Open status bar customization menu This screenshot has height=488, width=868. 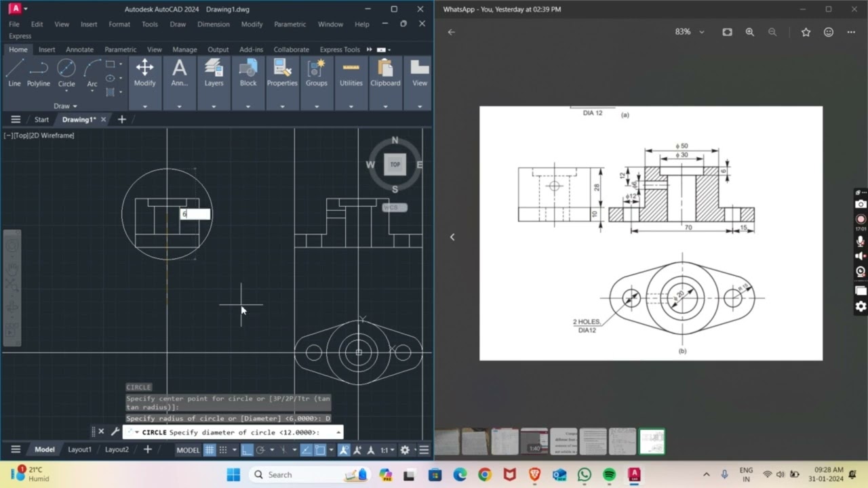tap(424, 450)
